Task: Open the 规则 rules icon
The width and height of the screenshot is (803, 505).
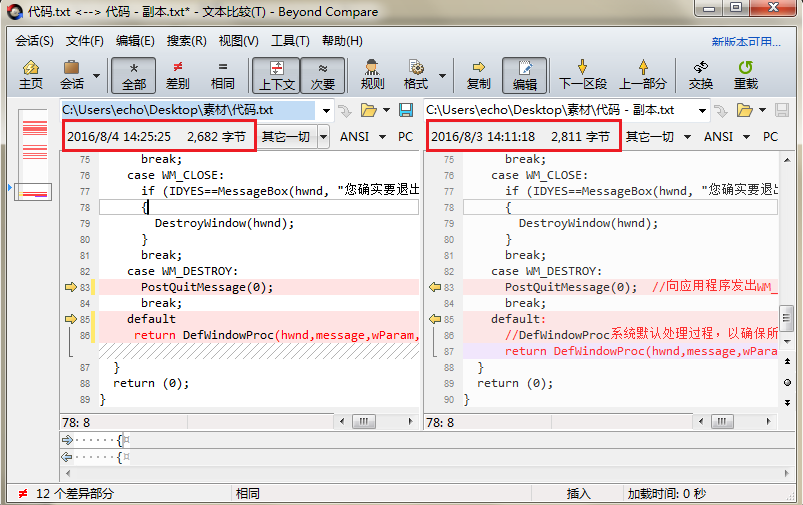Action: tap(372, 75)
